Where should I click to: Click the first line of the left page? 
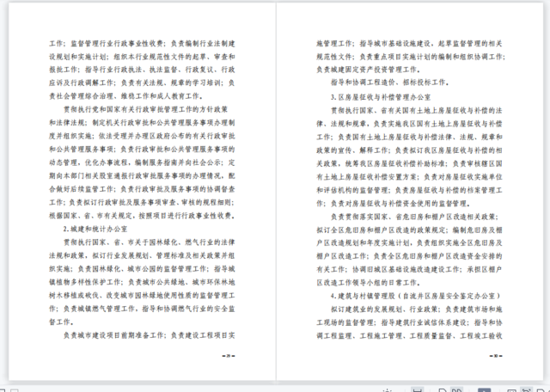(149, 41)
